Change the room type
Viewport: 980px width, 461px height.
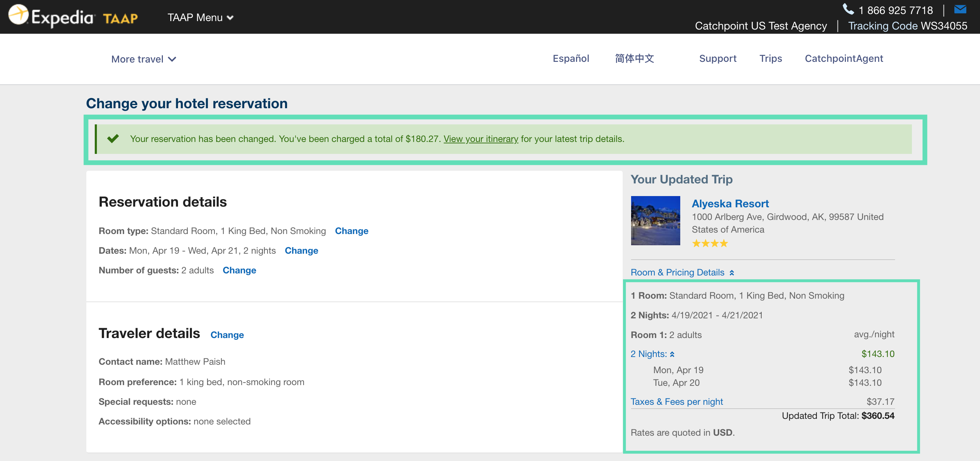[x=351, y=231]
